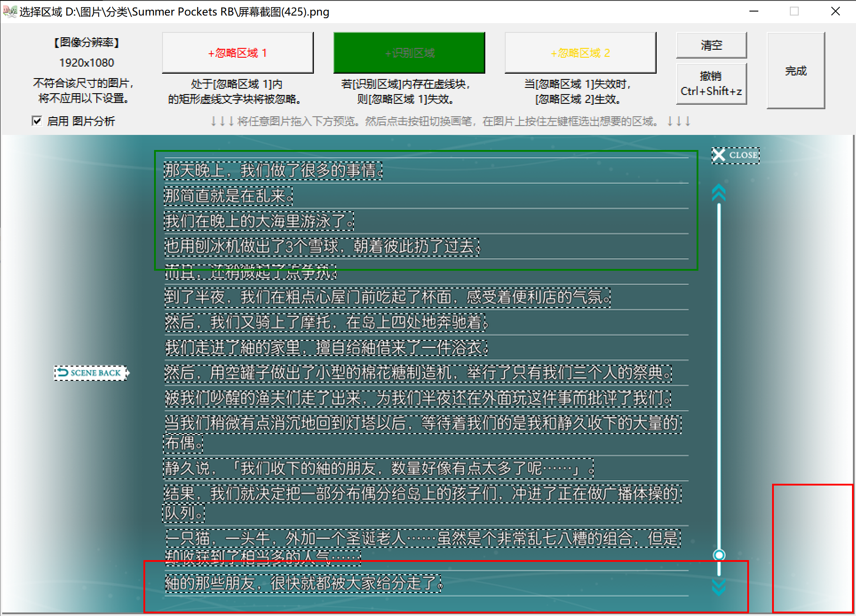Image resolution: width=856 pixels, height=616 pixels.
Task: Click the round scrollbar handle in preview
Action: (719, 555)
